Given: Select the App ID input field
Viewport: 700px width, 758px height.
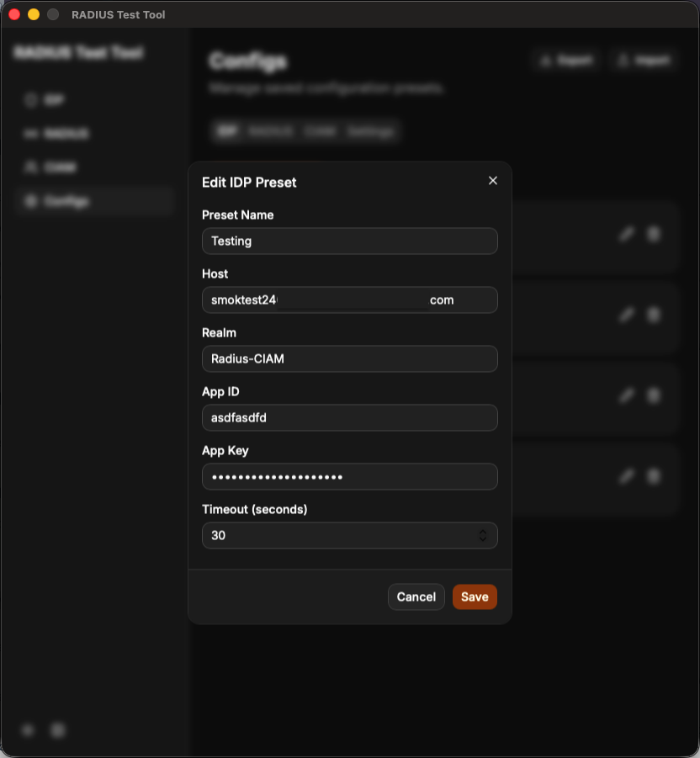Looking at the screenshot, I should 349,417.
